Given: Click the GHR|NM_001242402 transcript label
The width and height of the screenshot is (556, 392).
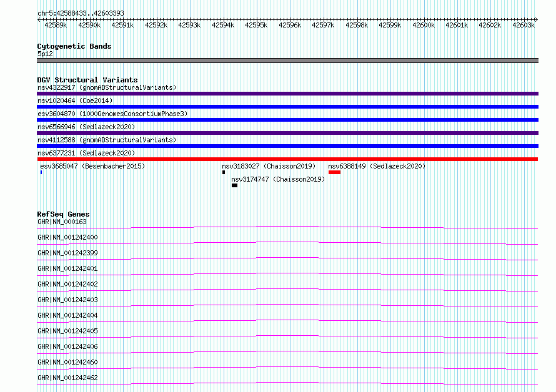Looking at the screenshot, I should [67, 284].
